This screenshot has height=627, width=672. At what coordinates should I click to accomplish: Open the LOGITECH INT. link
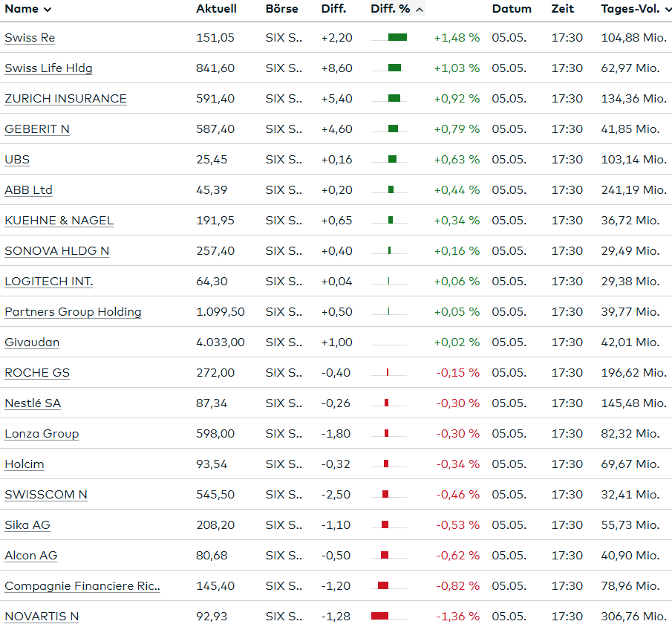(49, 282)
